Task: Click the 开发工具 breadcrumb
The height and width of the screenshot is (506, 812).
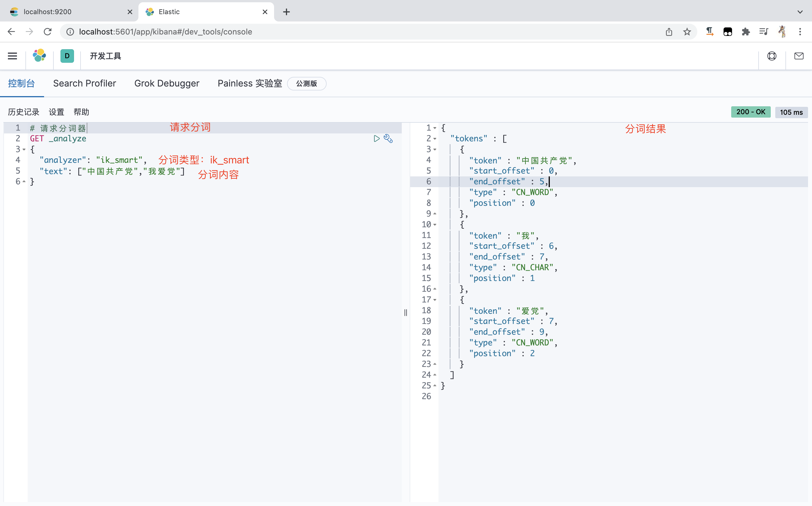Action: (x=105, y=56)
